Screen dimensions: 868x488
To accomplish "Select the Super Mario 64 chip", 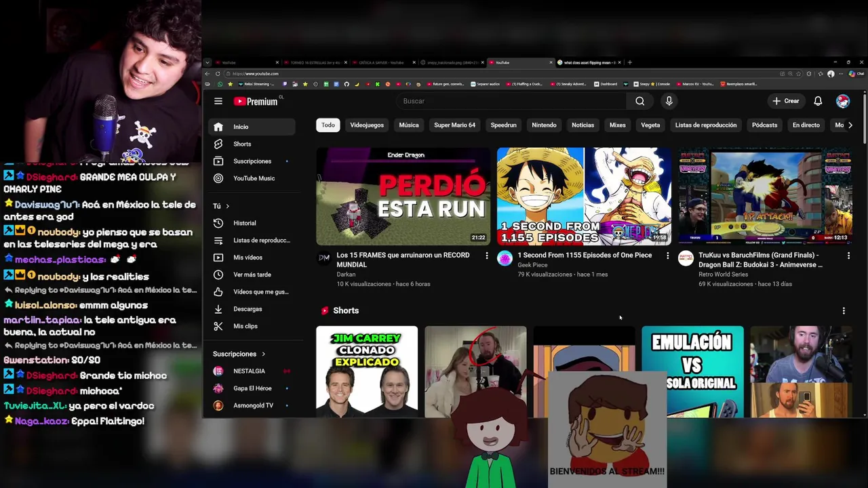I will [454, 125].
